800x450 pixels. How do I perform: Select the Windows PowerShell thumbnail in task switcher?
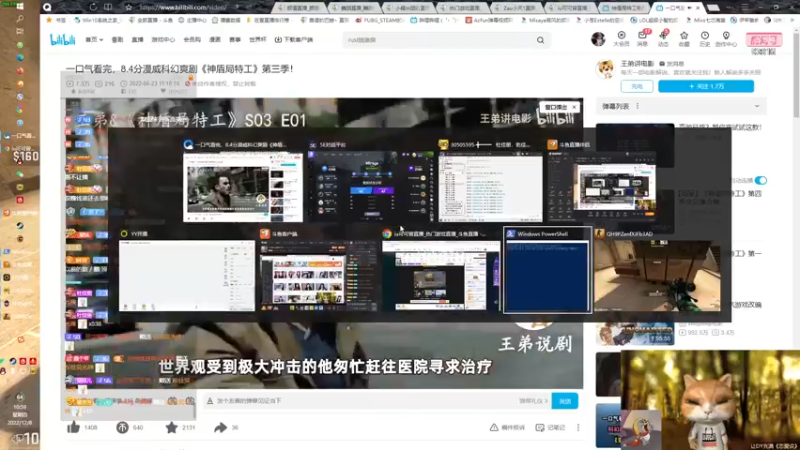tap(547, 270)
